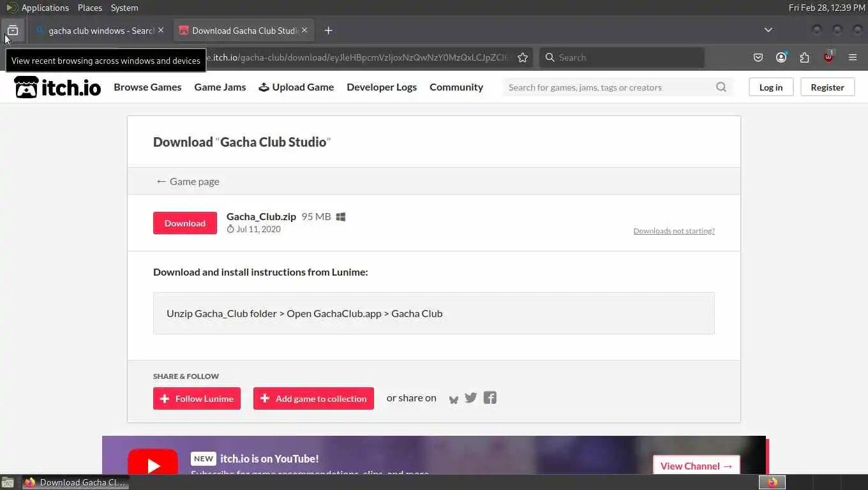Viewport: 868px width, 490px height.
Task: Open the uBlock Origin extension icon
Action: coord(828,57)
